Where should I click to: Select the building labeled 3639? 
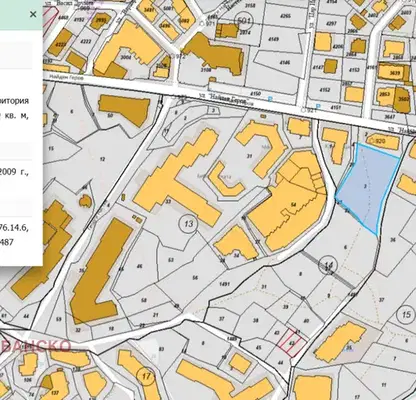tap(394, 72)
